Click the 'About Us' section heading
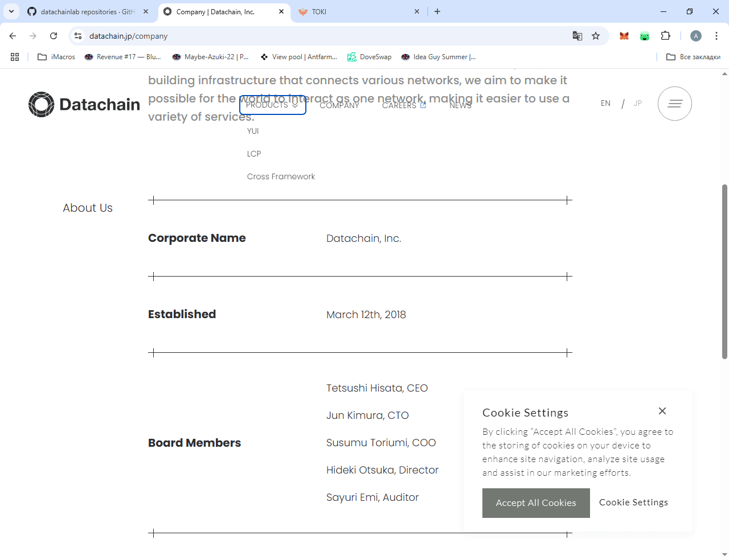The image size is (729, 560). pos(88,208)
